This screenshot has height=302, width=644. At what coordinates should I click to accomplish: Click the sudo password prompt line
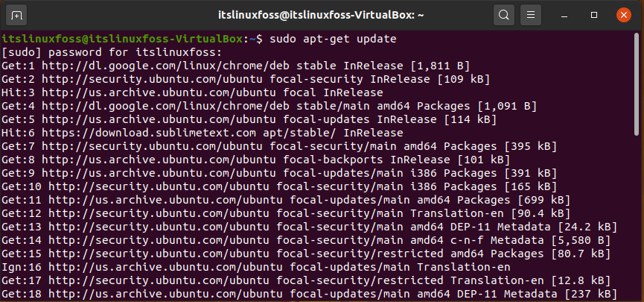click(112, 53)
